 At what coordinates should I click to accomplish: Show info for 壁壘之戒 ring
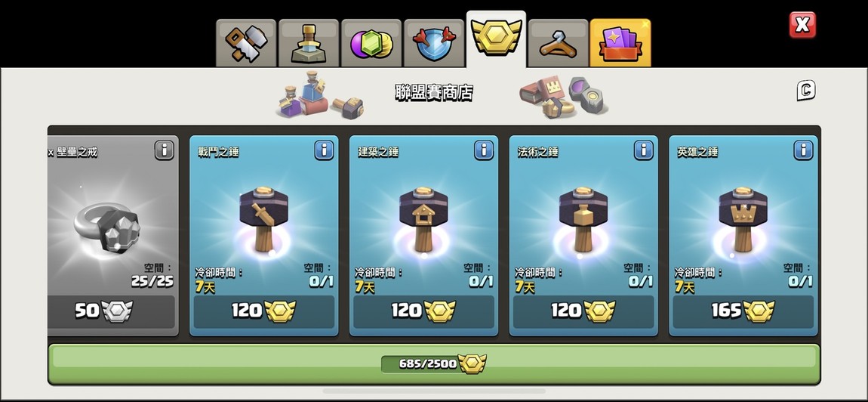point(164,150)
